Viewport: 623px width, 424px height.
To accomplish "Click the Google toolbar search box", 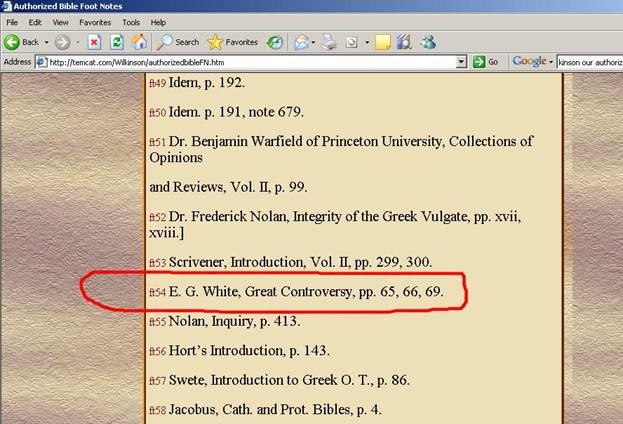I will (590, 62).
